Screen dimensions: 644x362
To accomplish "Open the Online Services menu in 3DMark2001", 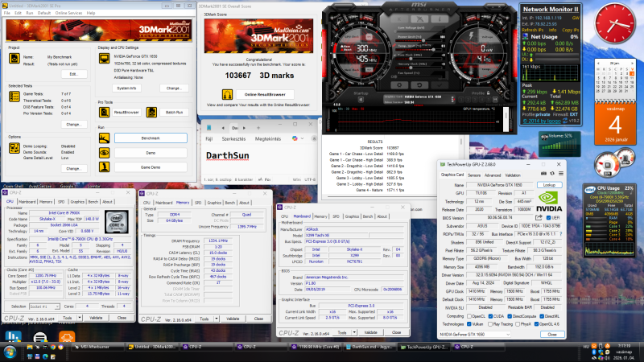I will [68, 13].
